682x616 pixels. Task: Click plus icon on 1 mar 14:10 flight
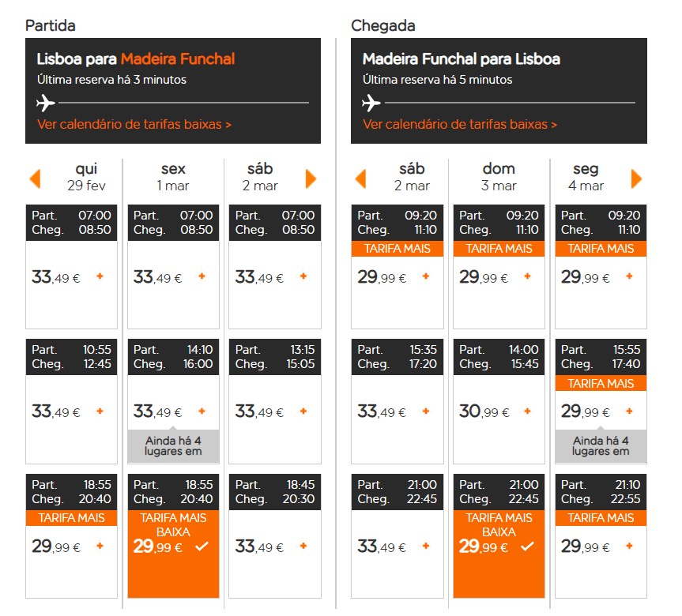point(202,411)
